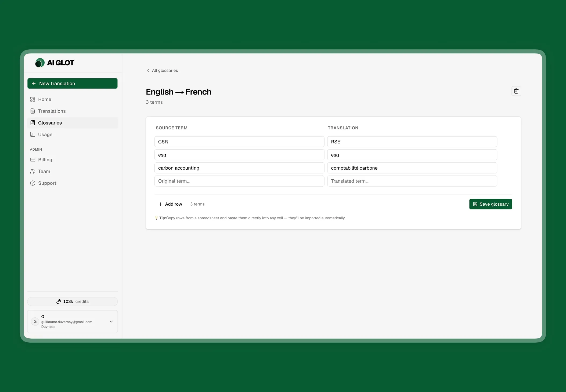
Task: Delete this glossary using the trash icon
Action: point(516,91)
